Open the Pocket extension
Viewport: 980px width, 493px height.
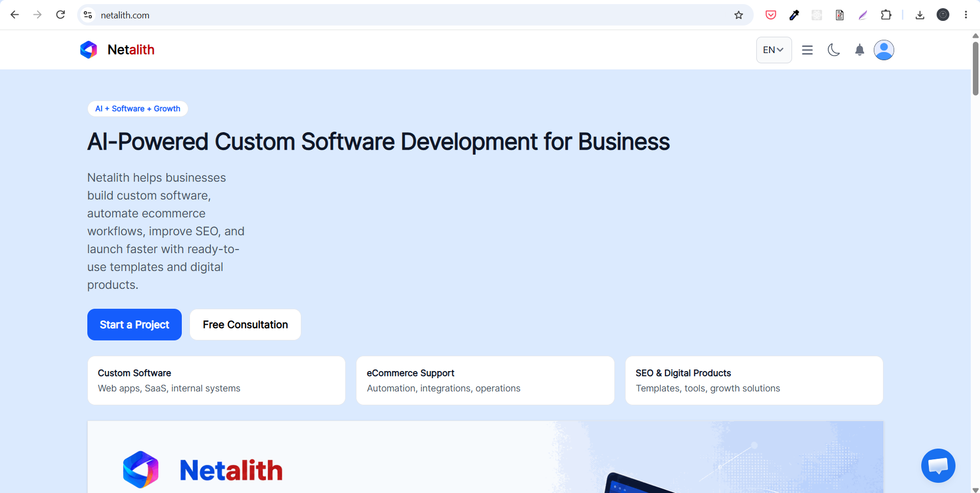pos(771,15)
